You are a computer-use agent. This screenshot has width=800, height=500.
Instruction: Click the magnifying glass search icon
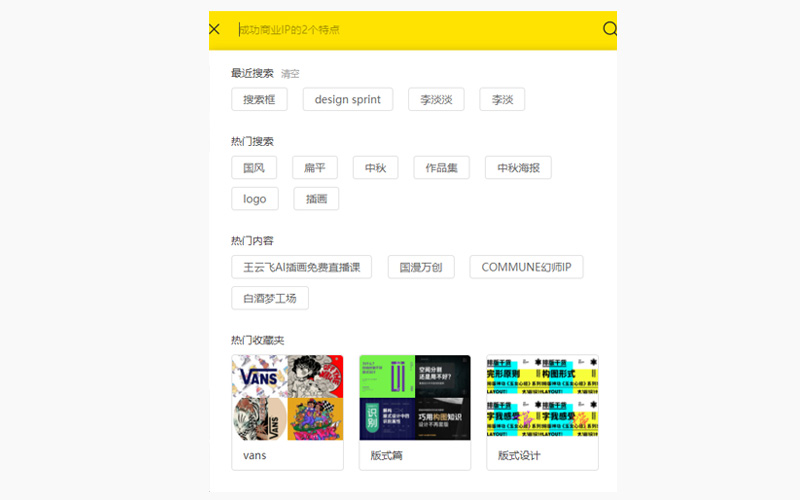point(610,29)
